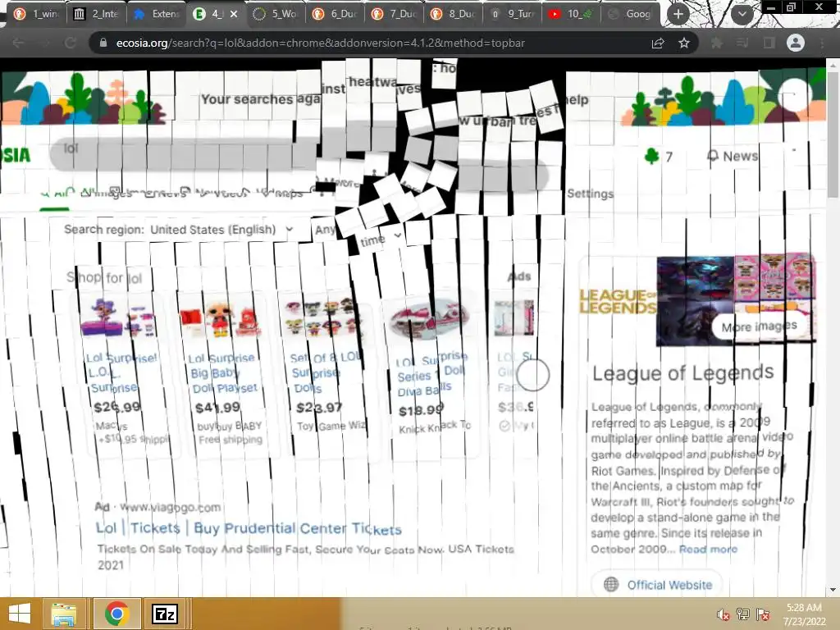This screenshot has width=840, height=630.
Task: Click the League of Legends logo image
Action: tap(618, 301)
